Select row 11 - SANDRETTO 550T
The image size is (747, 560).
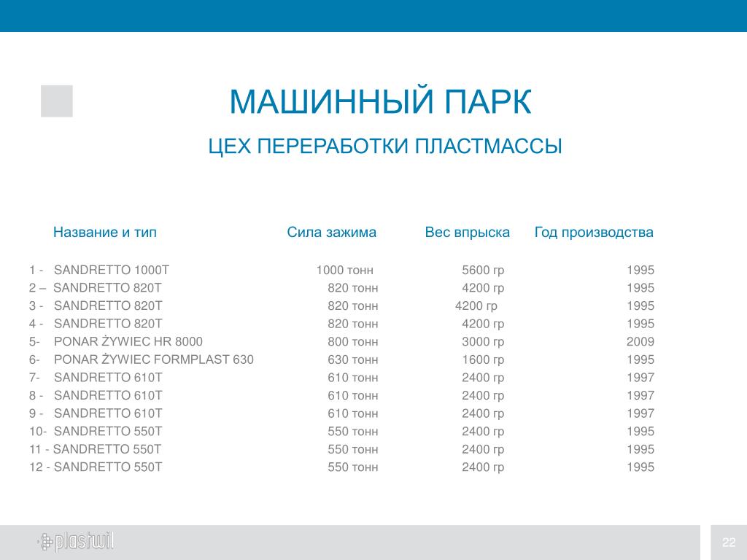click(341, 449)
